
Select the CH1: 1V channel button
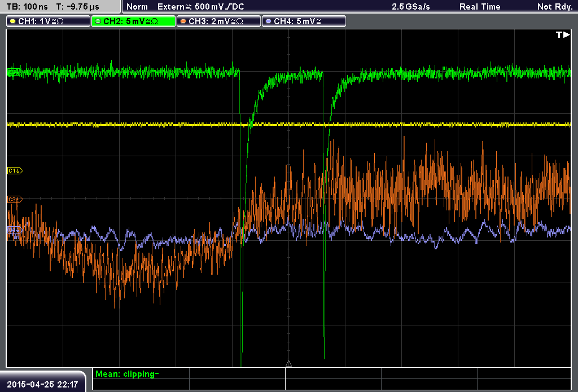point(49,21)
